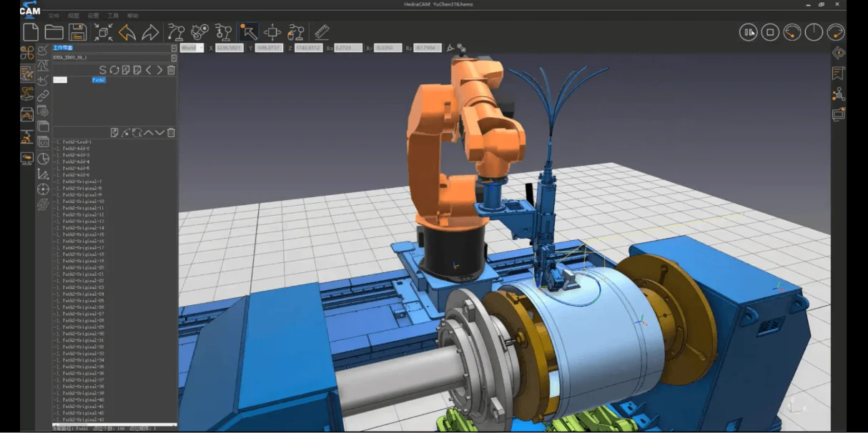
Task: Stop the simulation
Action: 770,32
